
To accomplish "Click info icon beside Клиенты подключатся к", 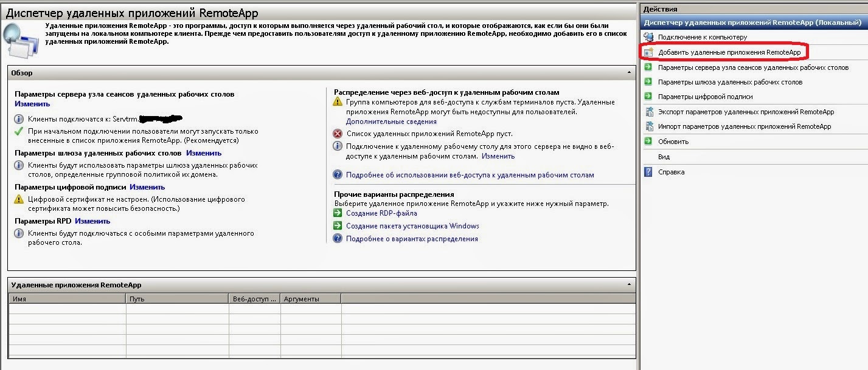I will click(x=19, y=119).
